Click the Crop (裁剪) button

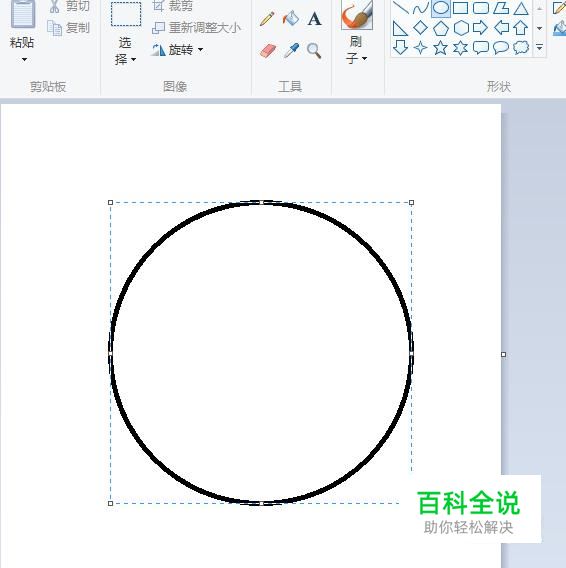coord(173,6)
